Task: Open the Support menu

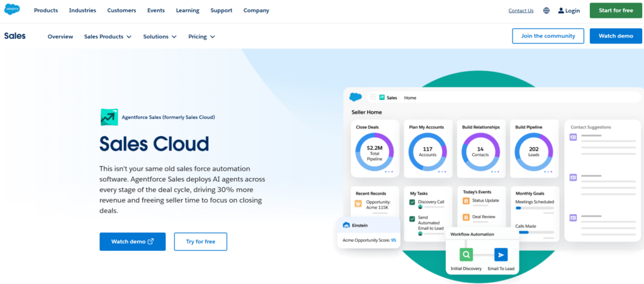Action: pyautogui.click(x=221, y=10)
